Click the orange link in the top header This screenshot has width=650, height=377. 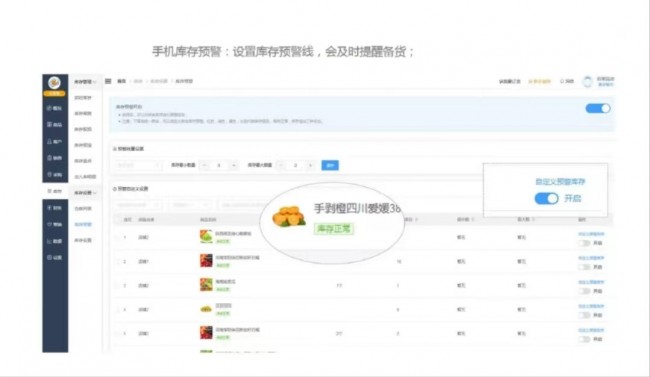[x=539, y=81]
